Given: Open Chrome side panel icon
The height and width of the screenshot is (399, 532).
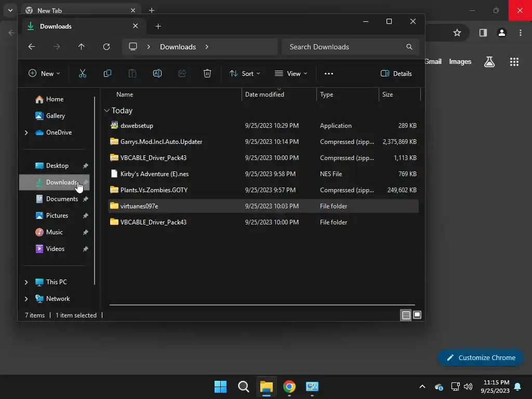Looking at the screenshot, I should [483, 33].
